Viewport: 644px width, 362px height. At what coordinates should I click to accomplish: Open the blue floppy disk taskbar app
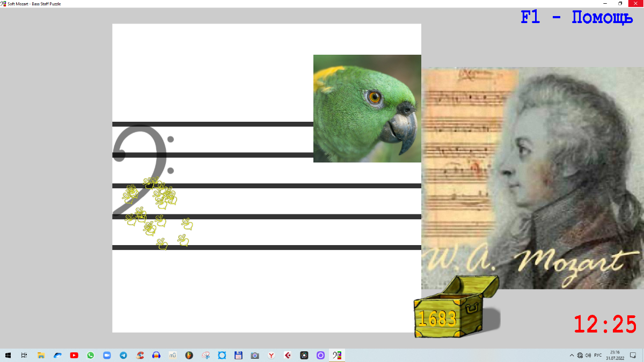point(238,355)
